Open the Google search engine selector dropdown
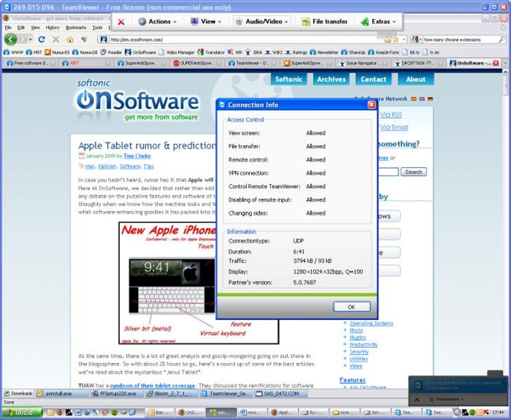This screenshot has height=420, width=511. [x=416, y=40]
